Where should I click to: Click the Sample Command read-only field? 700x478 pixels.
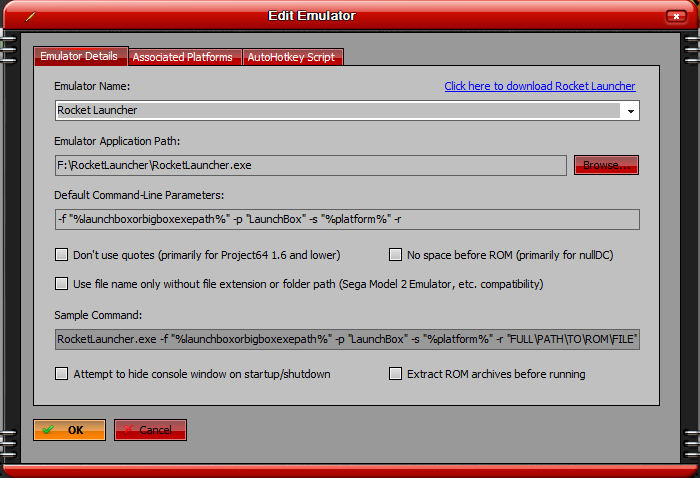coord(347,339)
